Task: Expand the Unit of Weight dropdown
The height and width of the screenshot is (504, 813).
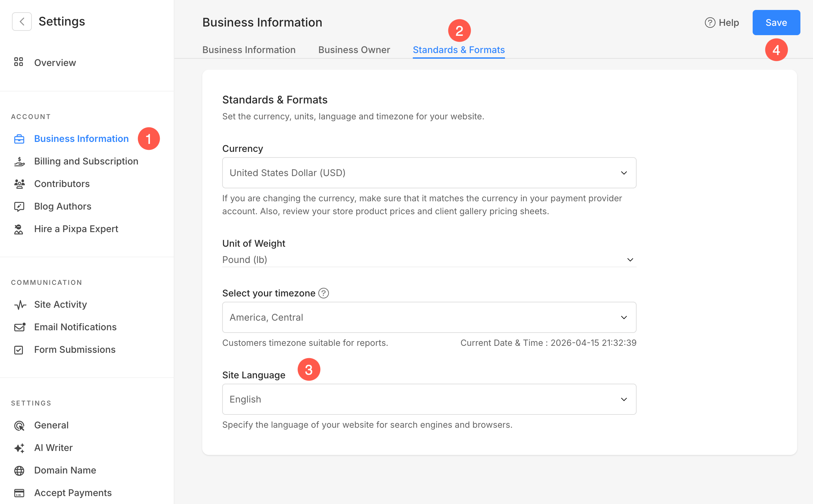Action: point(429,260)
